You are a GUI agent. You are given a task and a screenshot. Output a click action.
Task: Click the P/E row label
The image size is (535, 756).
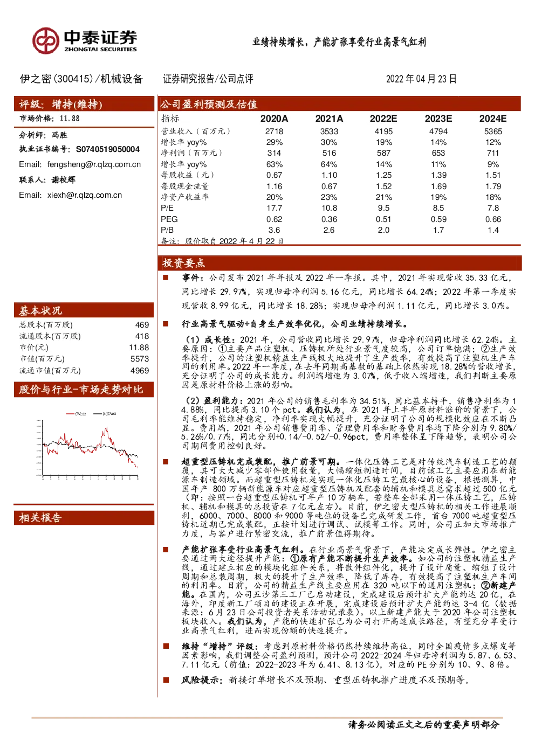(167, 208)
